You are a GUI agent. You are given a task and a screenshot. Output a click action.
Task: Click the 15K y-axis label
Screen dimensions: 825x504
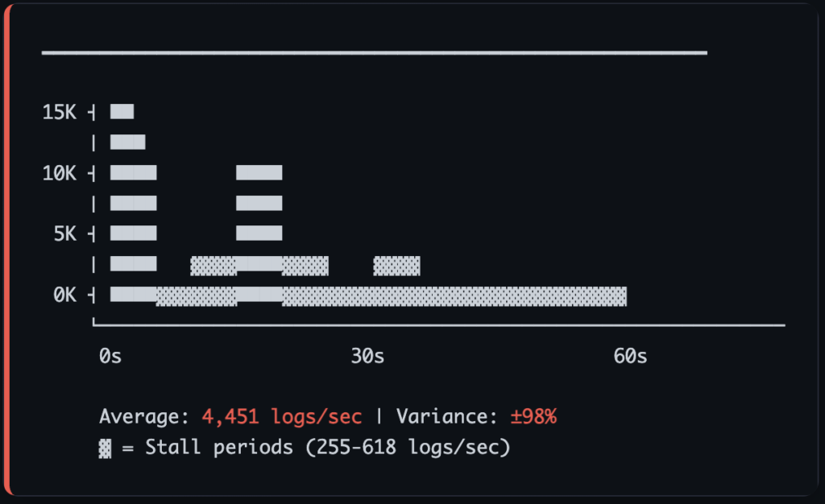pos(59,112)
